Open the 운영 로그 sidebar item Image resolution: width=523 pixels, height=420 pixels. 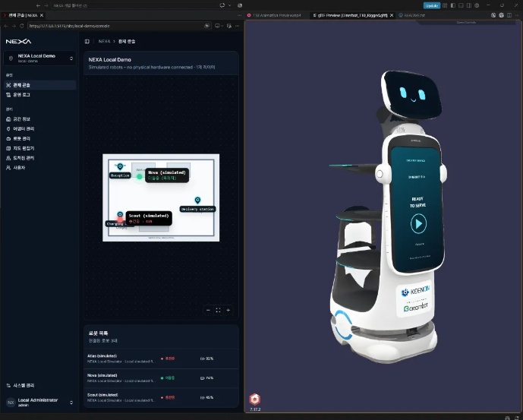[40, 95]
